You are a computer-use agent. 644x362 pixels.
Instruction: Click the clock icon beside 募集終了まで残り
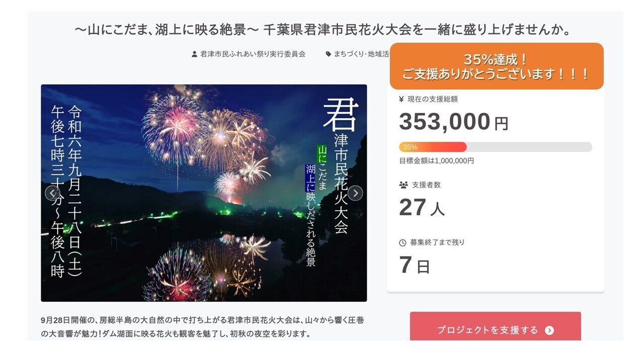(403, 243)
